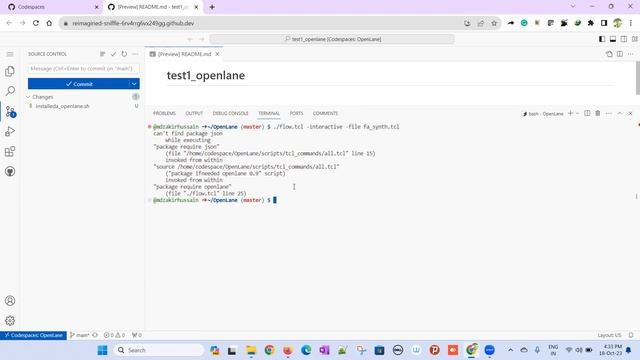This screenshot has width=640, height=360.
Task: Open editor more actions menu
Action: coord(631,54)
